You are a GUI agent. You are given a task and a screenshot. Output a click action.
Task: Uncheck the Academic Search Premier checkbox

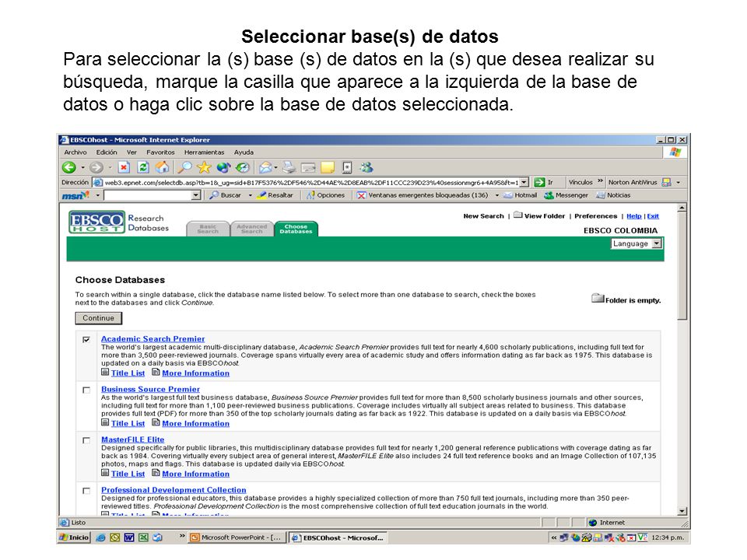click(x=86, y=340)
